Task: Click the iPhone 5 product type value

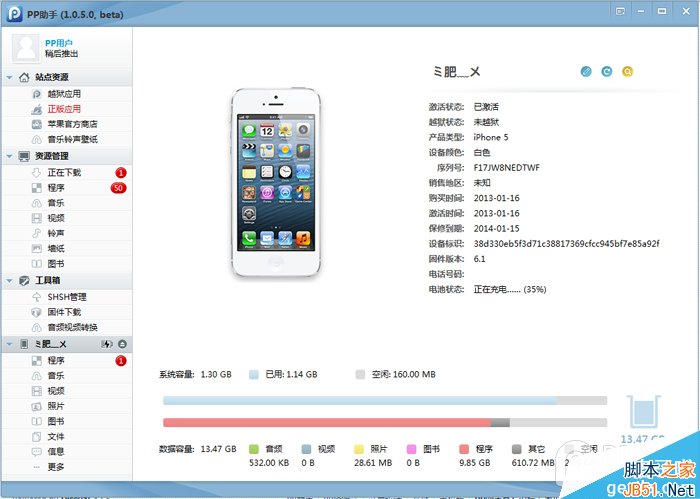Action: pos(491,137)
